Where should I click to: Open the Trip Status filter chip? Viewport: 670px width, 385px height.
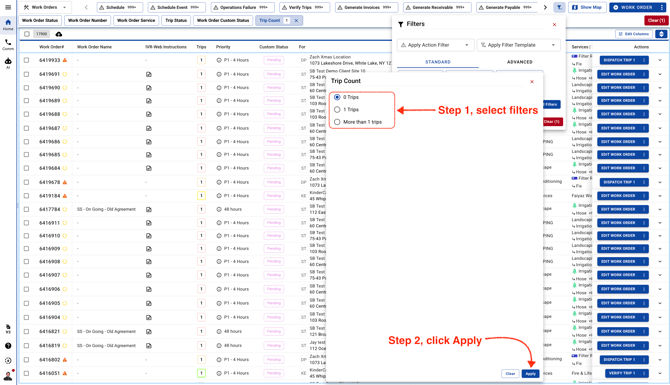(x=176, y=20)
